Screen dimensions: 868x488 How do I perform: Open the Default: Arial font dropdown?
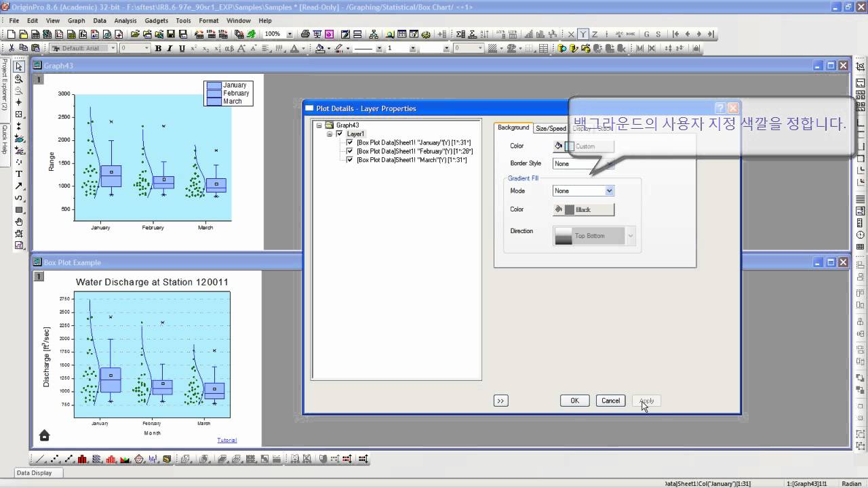coord(112,48)
